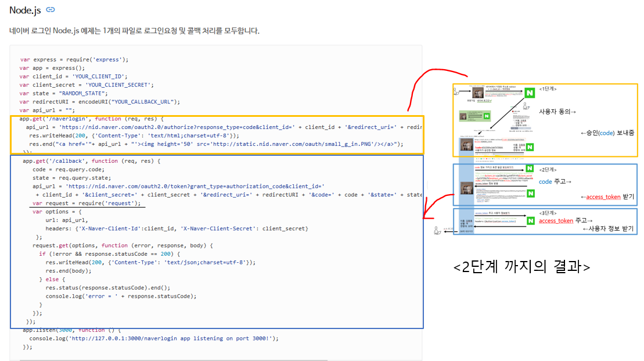Screen dimensions: 644x361
Task: Click the anchor link icon beside Node.js heading
Action: (50, 9)
